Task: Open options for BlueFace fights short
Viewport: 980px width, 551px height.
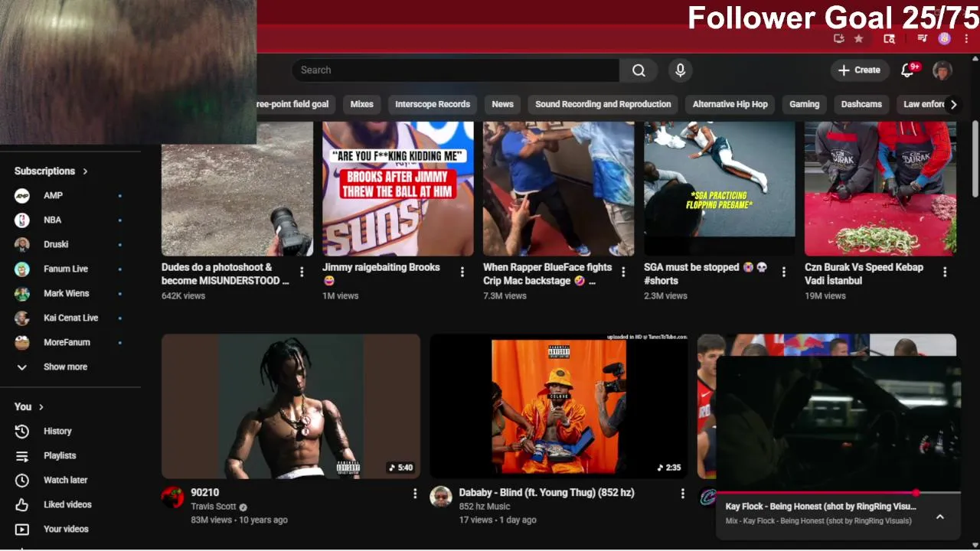Action: pyautogui.click(x=623, y=272)
